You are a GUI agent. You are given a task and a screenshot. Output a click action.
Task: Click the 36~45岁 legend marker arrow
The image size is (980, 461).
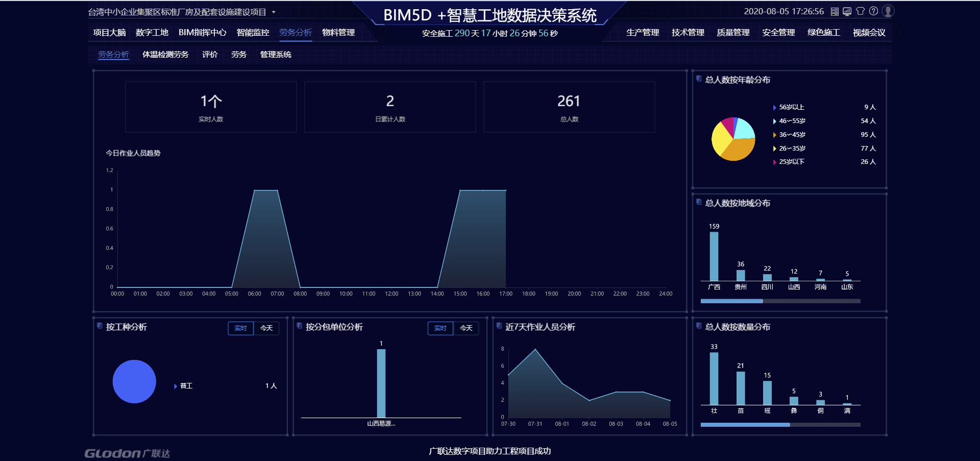775,135
